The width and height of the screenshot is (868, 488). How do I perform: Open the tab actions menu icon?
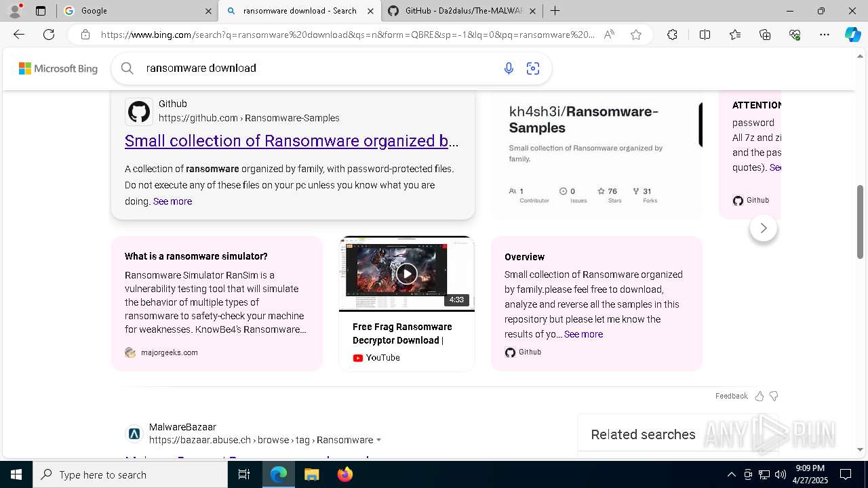[41, 11]
